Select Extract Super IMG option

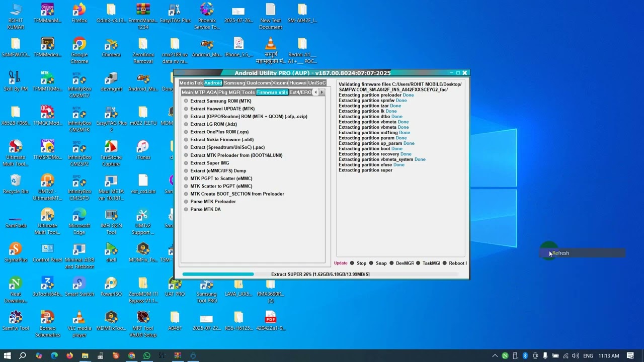[x=206, y=163]
